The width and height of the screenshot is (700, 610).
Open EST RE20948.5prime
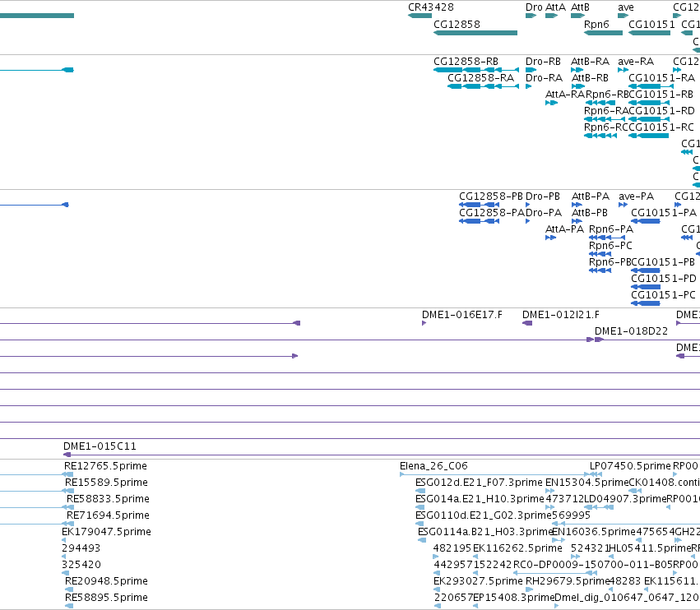tap(106, 581)
